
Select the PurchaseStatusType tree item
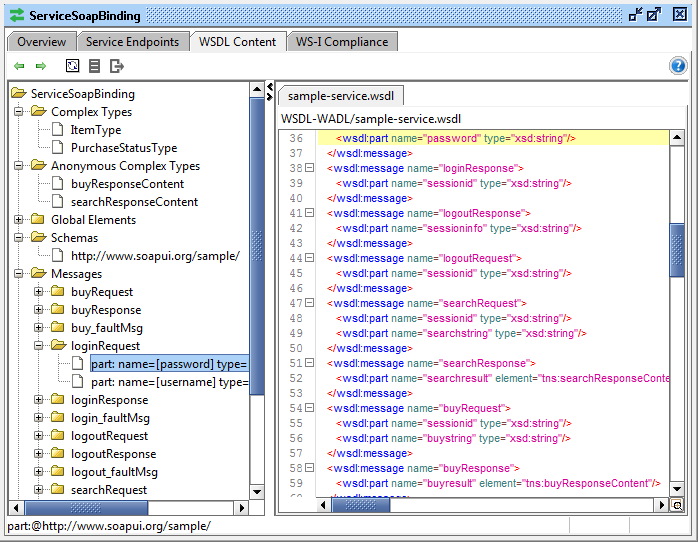(123, 148)
